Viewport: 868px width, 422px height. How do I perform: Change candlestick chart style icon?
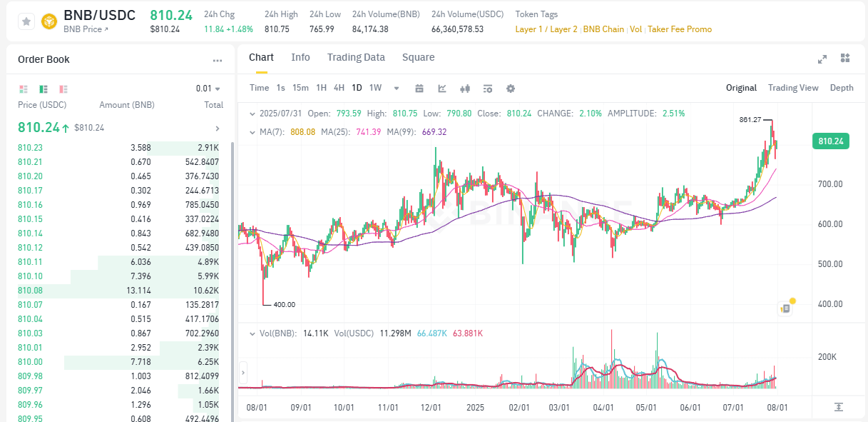tap(465, 89)
